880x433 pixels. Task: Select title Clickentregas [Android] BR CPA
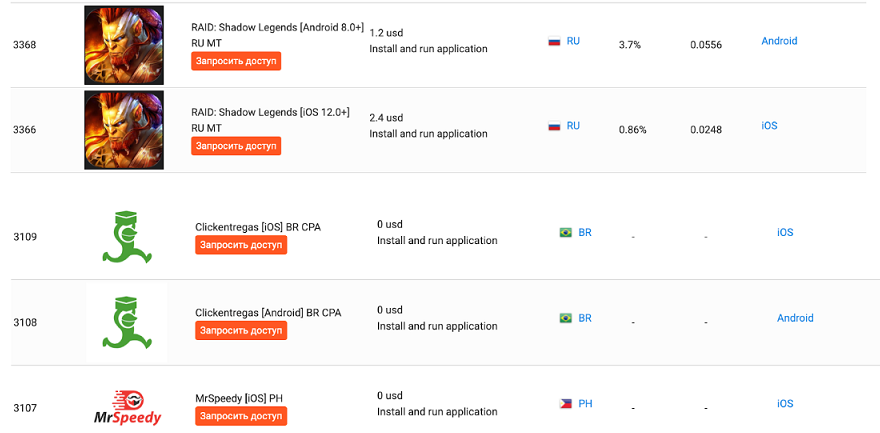tap(268, 312)
